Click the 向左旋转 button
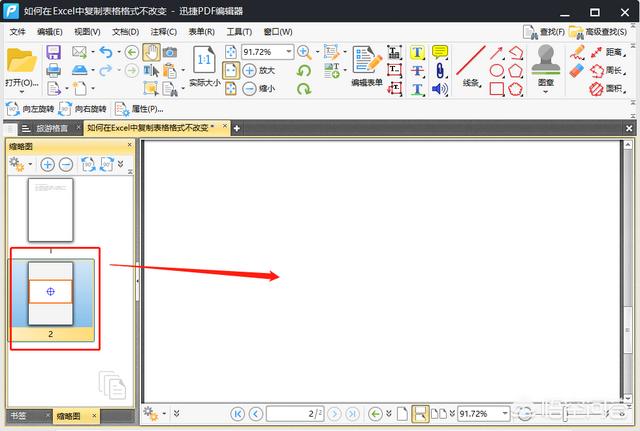The width and height of the screenshot is (640, 431). [x=30, y=109]
